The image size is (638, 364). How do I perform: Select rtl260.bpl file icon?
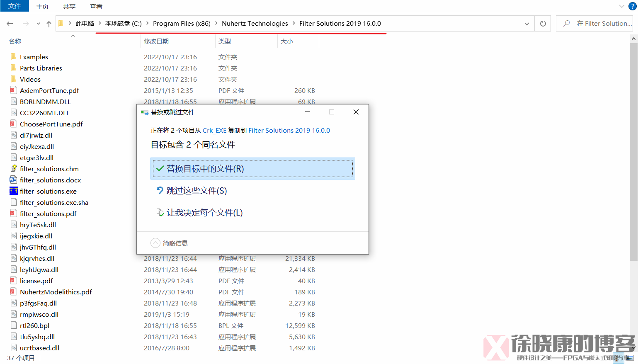(13, 325)
